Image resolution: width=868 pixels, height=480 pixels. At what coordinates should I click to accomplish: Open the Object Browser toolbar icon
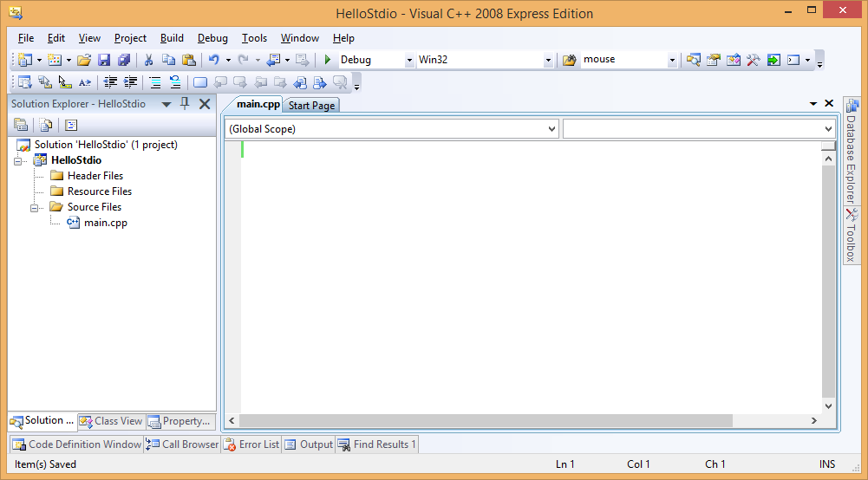click(x=734, y=60)
